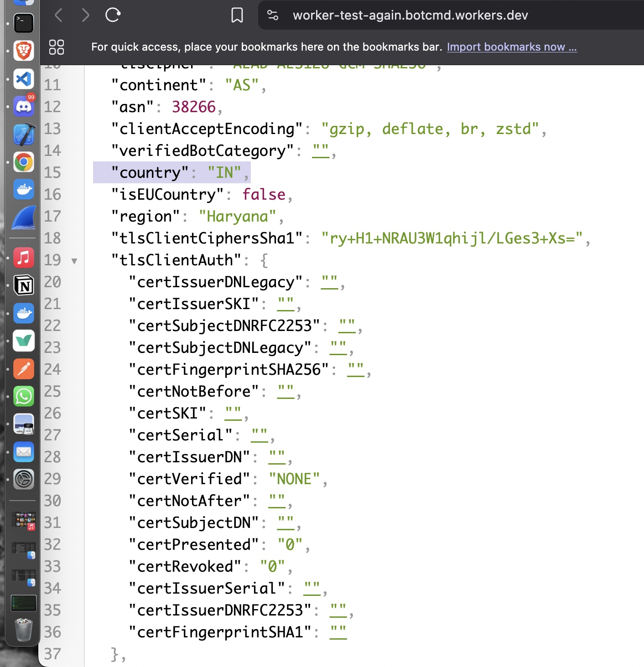Click the "certPresented" key
Image resolution: width=644 pixels, height=667 pixels.
[x=194, y=545]
